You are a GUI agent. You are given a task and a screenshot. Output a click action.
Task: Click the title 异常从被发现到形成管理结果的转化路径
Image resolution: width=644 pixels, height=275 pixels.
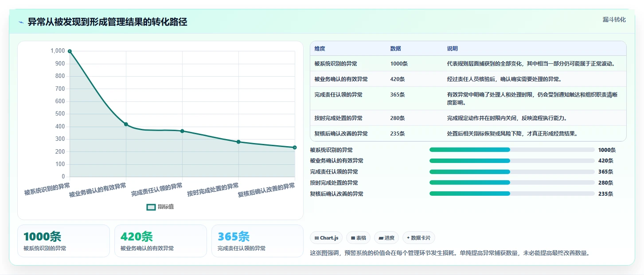(107, 22)
